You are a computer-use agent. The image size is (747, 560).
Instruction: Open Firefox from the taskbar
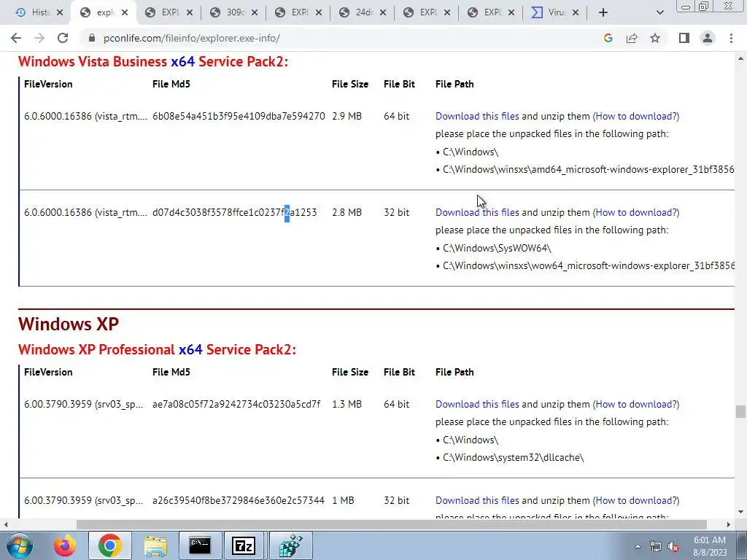pos(65,545)
